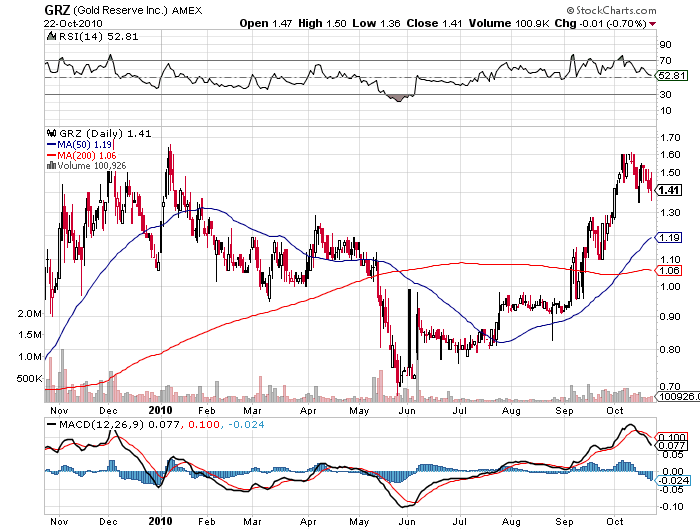Click the -0.024 MACD histogram tag
Image resolution: width=700 pixels, height=530 pixels.
(673, 480)
